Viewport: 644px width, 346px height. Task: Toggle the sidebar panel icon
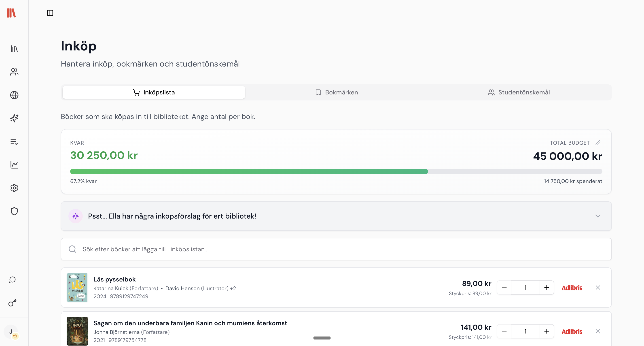tap(50, 13)
